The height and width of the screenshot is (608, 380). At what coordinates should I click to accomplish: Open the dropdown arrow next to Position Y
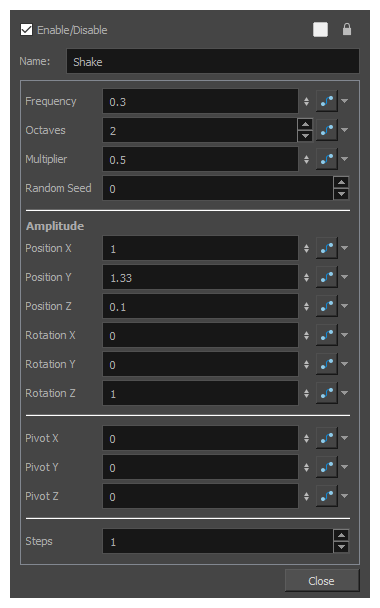point(344,277)
